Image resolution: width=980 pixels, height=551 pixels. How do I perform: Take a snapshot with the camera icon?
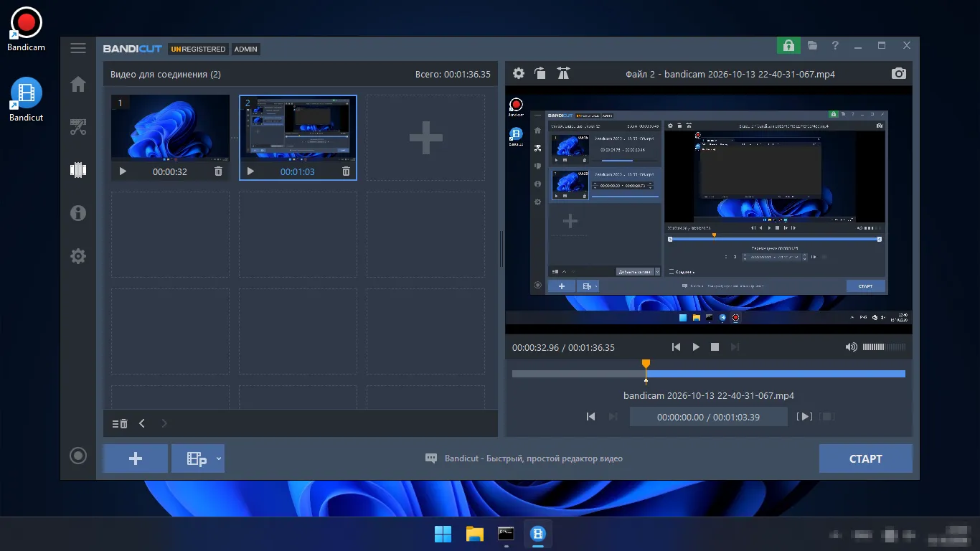point(898,73)
